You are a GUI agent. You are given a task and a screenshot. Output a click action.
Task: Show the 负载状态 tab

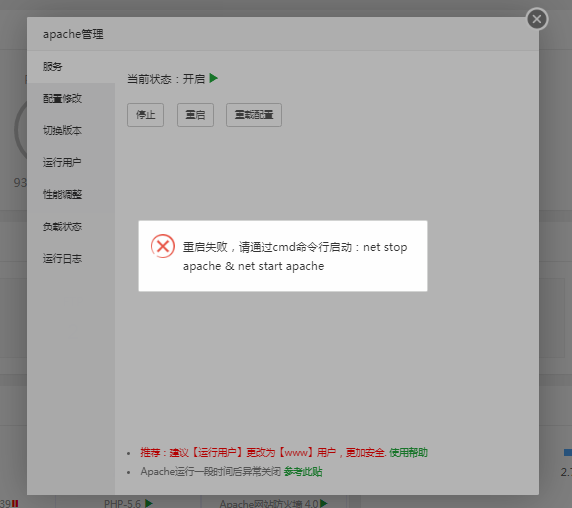71,226
